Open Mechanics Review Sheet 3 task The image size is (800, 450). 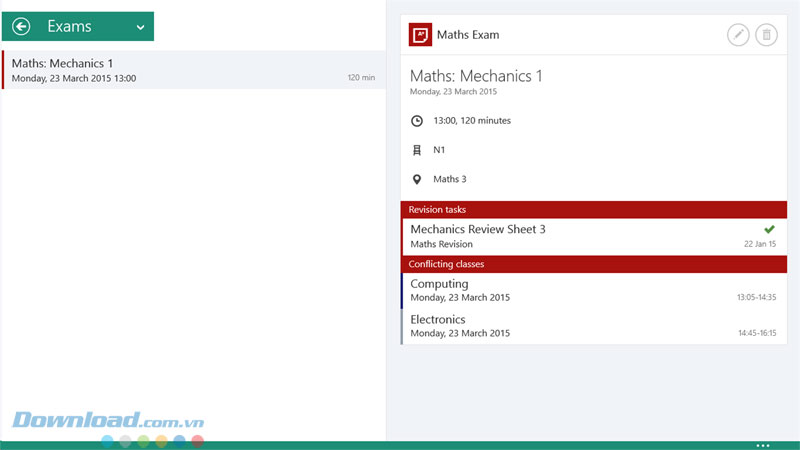(x=560, y=236)
